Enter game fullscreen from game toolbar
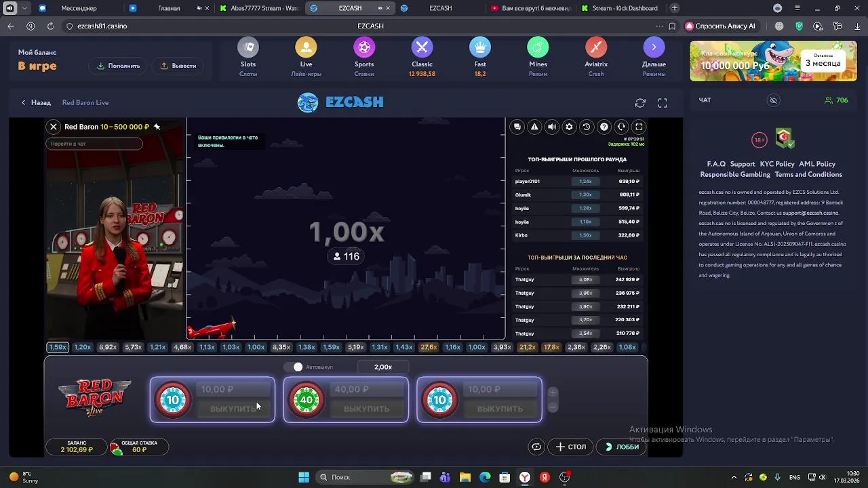This screenshot has width=868, height=488. [x=639, y=127]
